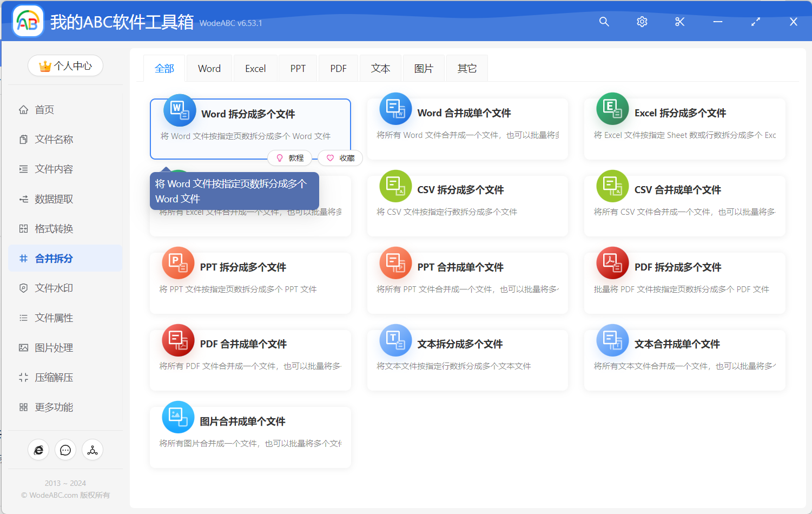Select the Excel category tab
The width and height of the screenshot is (812, 514).
pos(255,68)
